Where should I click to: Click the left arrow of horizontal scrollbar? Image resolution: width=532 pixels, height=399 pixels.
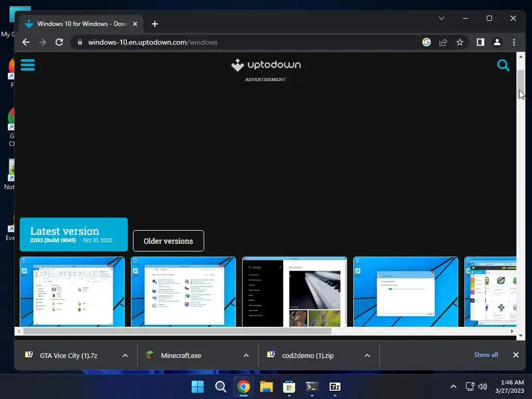click(19, 331)
